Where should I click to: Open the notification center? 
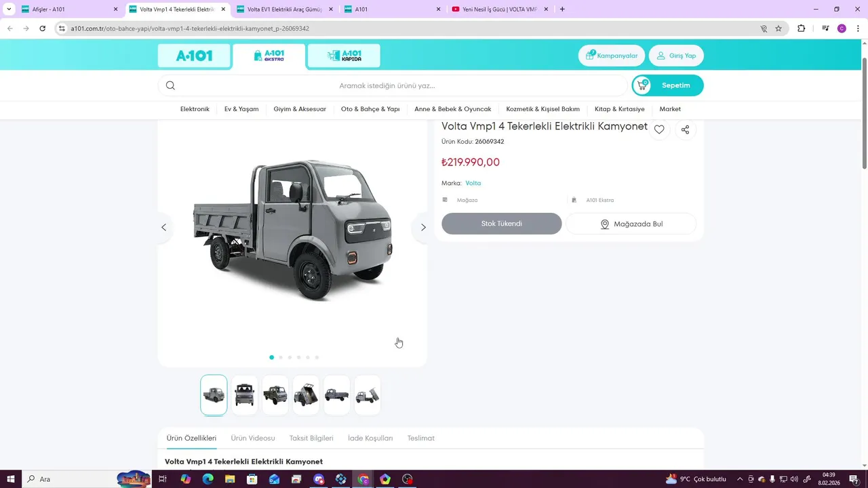coord(854,479)
